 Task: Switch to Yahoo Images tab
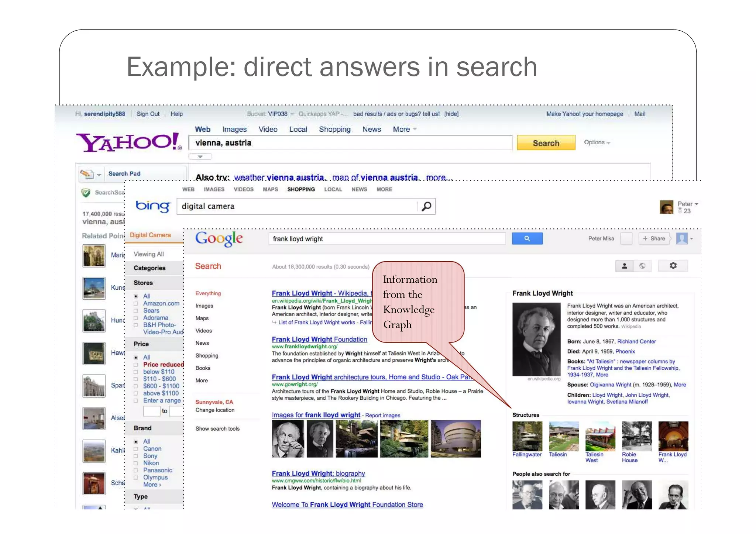(x=234, y=129)
